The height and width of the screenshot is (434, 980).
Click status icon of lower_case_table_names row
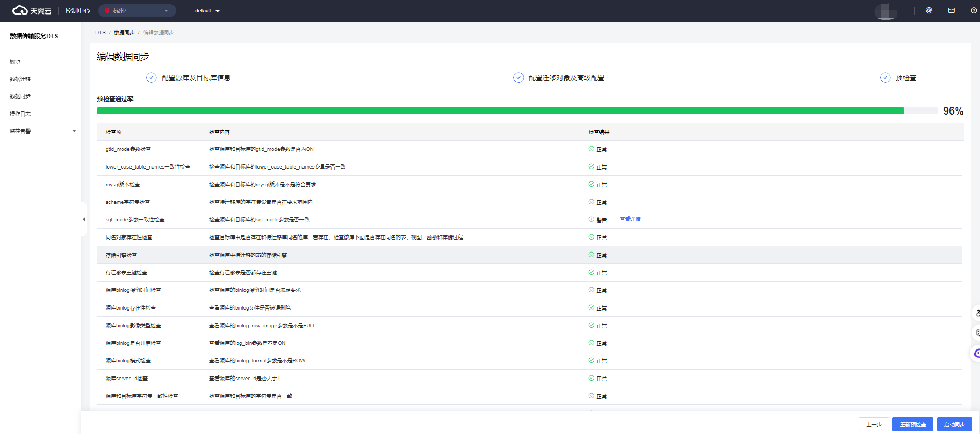592,166
